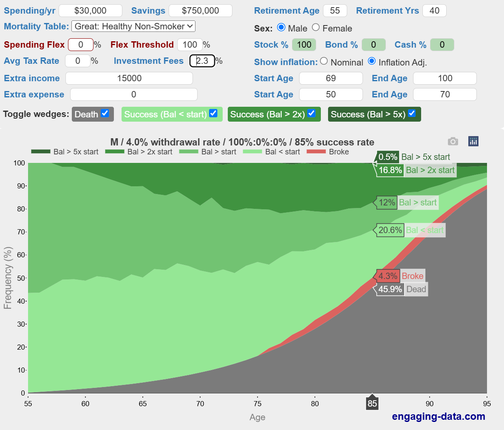
Task: Edit the Retirement Age field
Action: 335,11
